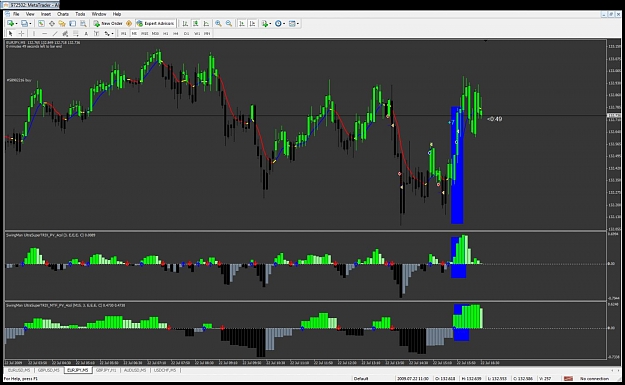Click the Default profile status text
The image size is (625, 385).
(x=361, y=379)
